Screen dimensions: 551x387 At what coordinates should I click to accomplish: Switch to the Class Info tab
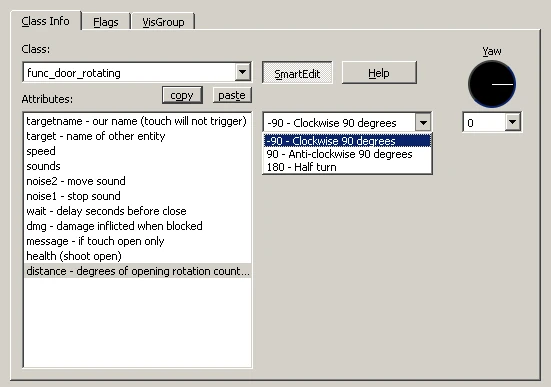pos(46,21)
